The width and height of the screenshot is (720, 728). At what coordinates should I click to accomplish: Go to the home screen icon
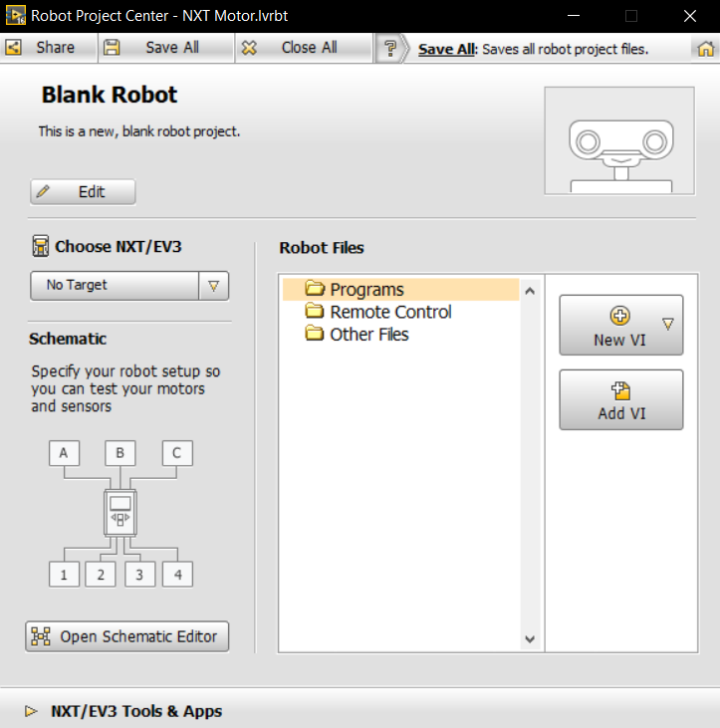(x=706, y=48)
